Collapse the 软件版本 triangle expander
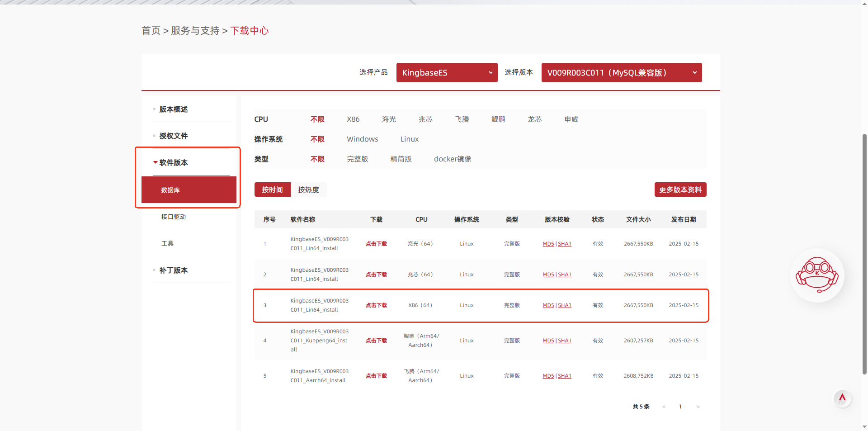The height and width of the screenshot is (431, 868). [156, 162]
